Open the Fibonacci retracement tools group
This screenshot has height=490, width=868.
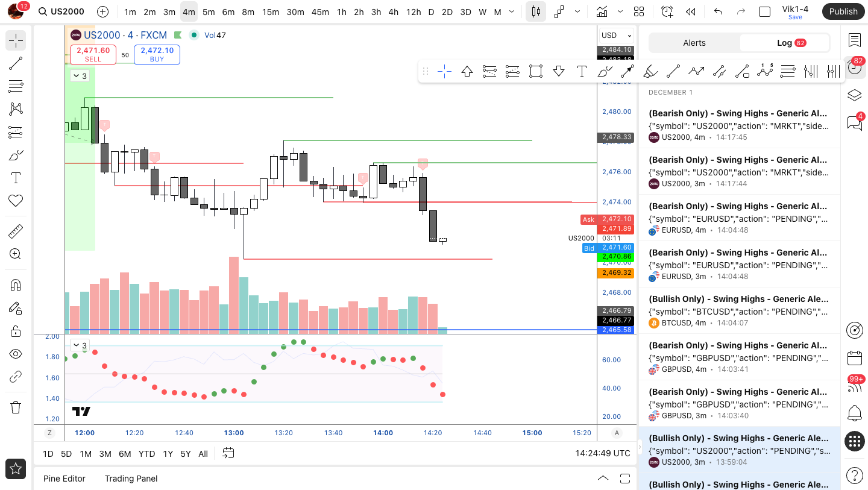[16, 86]
